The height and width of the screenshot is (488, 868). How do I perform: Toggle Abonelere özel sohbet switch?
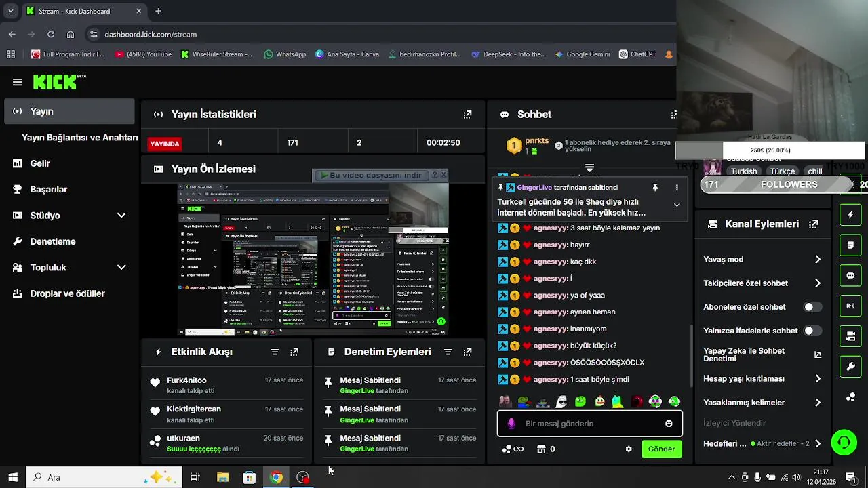[x=812, y=307]
